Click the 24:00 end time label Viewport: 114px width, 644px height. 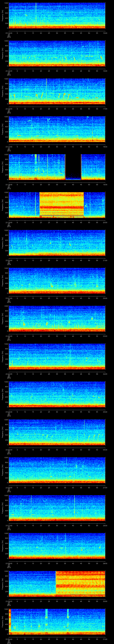[x=105, y=374]
